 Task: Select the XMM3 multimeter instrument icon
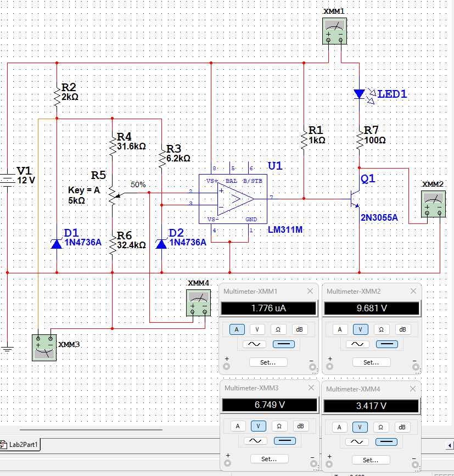[x=44, y=348]
